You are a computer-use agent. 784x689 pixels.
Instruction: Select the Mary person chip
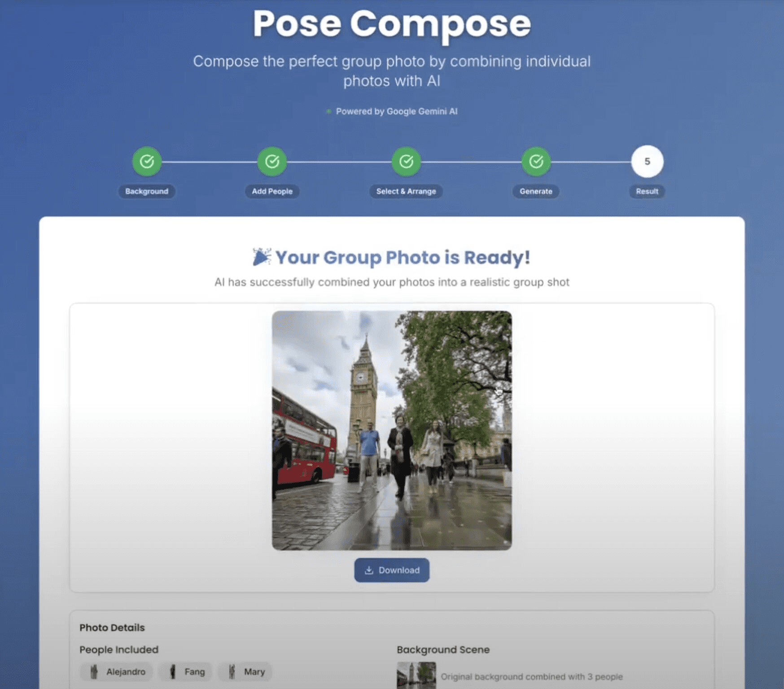click(x=245, y=672)
